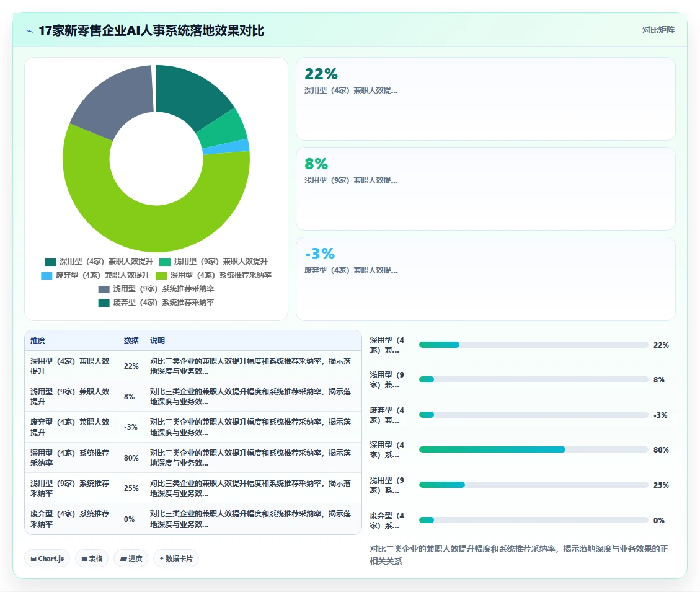Toggle legend 废弃型（4家）系统推荐采纳率
Image resolution: width=700 pixels, height=592 pixels.
point(156,303)
